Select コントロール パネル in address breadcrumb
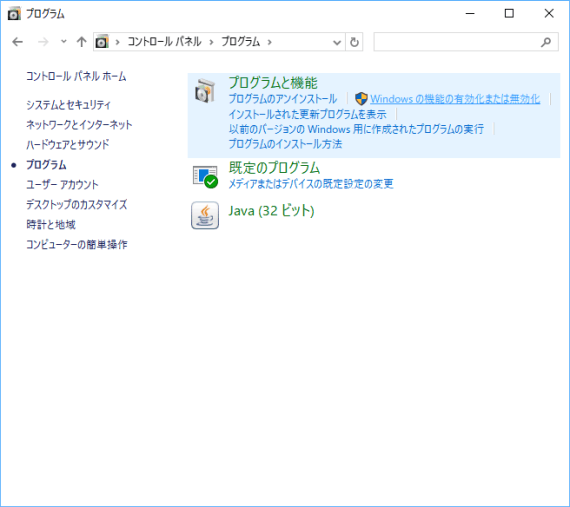Screen dimensions: 570x507 coord(164,42)
